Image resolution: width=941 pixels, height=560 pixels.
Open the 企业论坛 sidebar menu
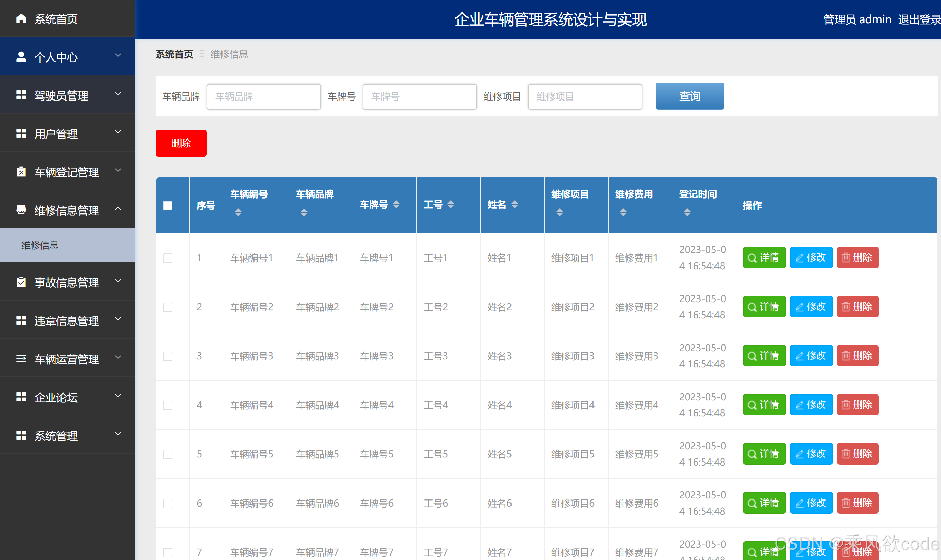tap(56, 397)
